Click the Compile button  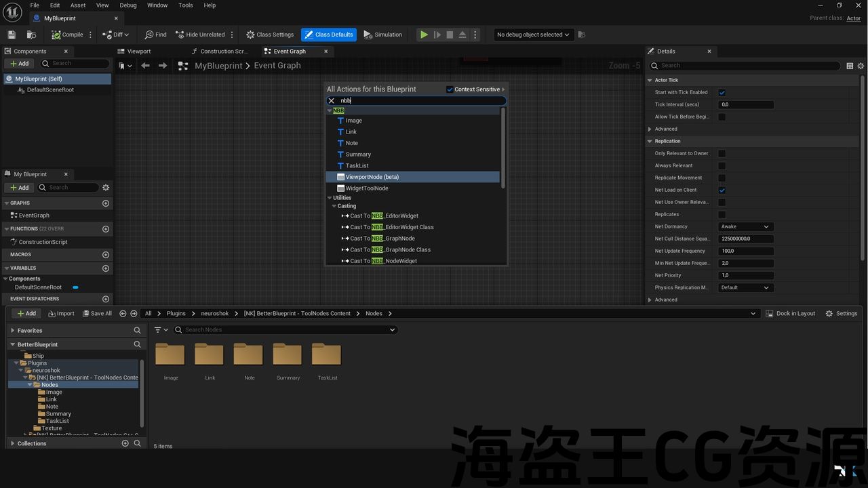[68, 35]
